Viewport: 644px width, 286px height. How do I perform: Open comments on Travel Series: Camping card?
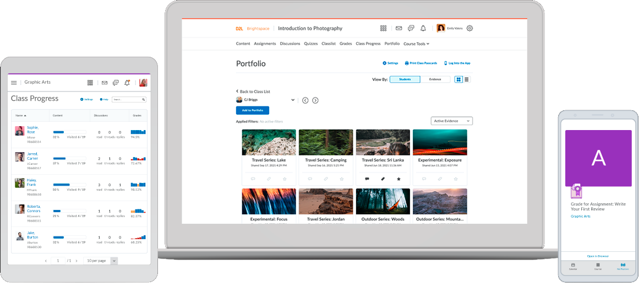[x=310, y=179]
